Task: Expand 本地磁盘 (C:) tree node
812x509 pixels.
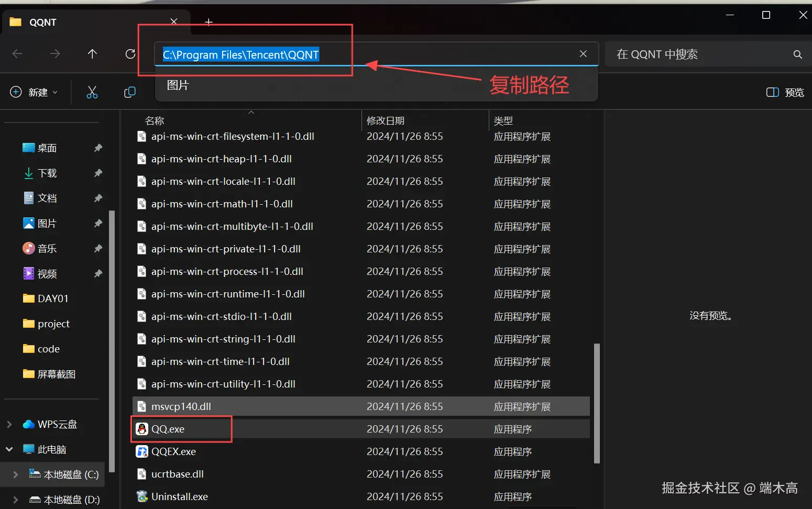Action: (x=15, y=475)
